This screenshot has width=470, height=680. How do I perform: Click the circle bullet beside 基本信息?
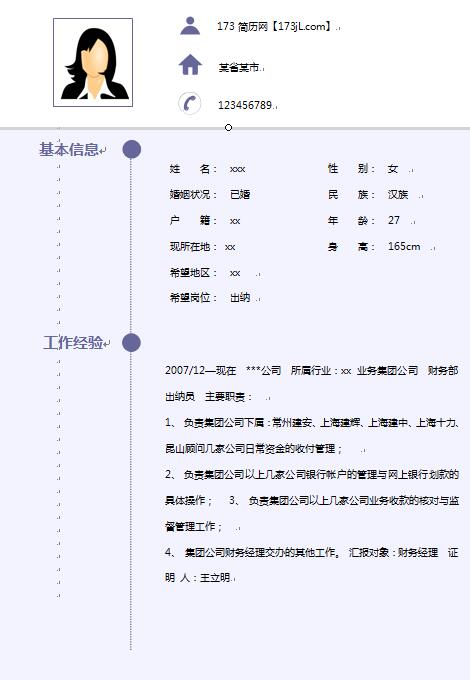(x=131, y=149)
